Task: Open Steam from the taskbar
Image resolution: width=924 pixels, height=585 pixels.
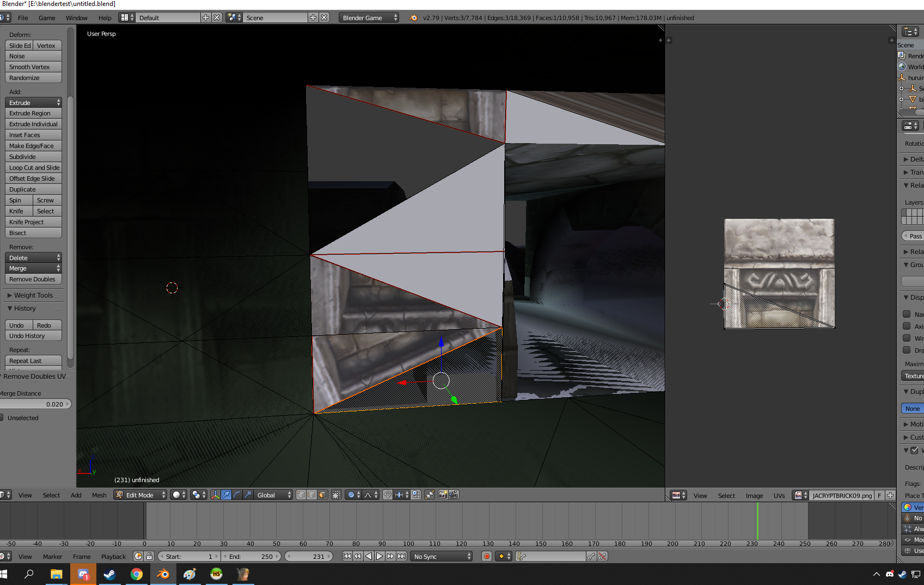Action: (109, 574)
